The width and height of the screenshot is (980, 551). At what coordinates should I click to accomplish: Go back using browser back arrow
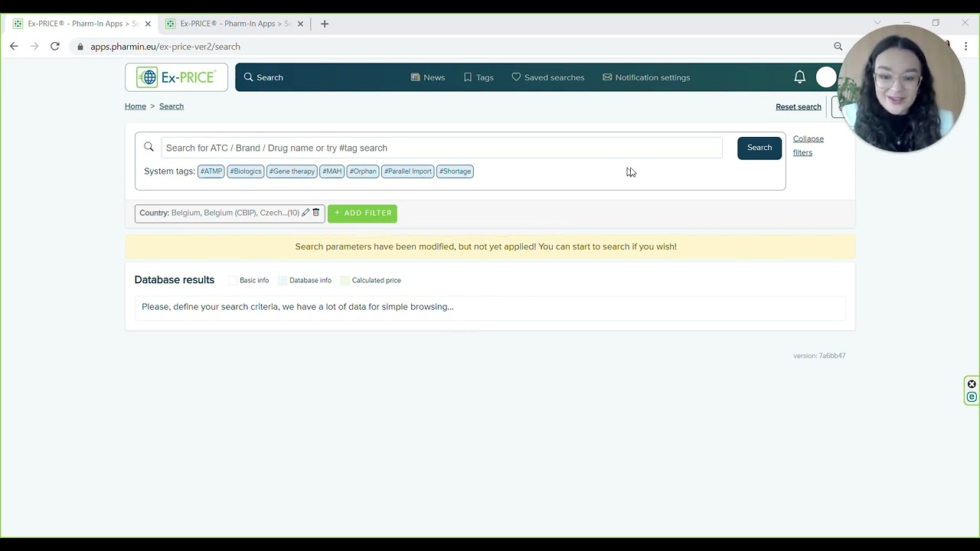[14, 47]
